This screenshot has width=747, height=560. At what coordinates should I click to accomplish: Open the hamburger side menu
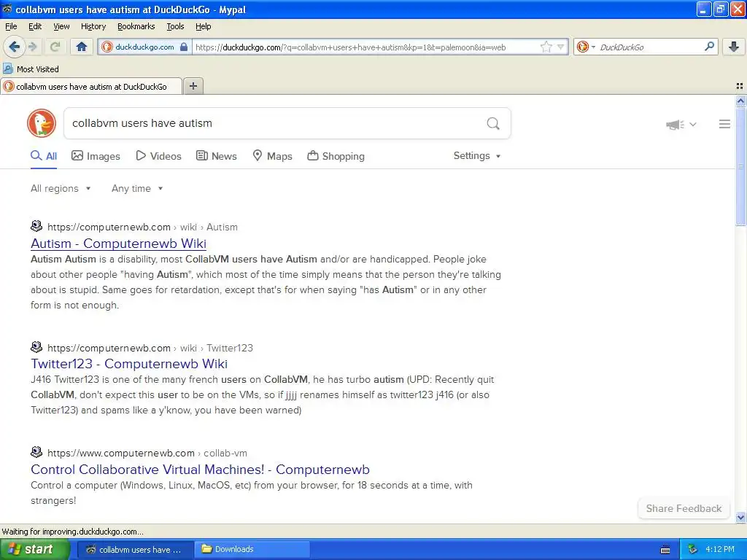(x=724, y=124)
